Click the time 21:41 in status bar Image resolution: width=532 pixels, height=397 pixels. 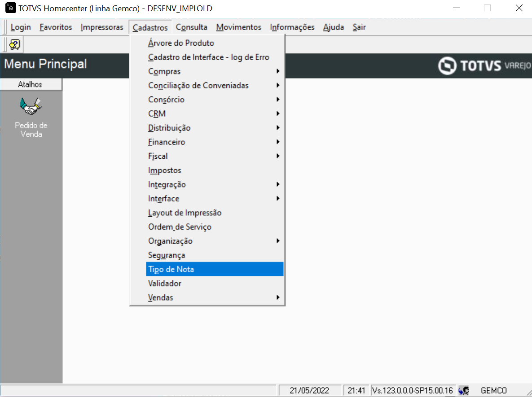click(x=356, y=391)
